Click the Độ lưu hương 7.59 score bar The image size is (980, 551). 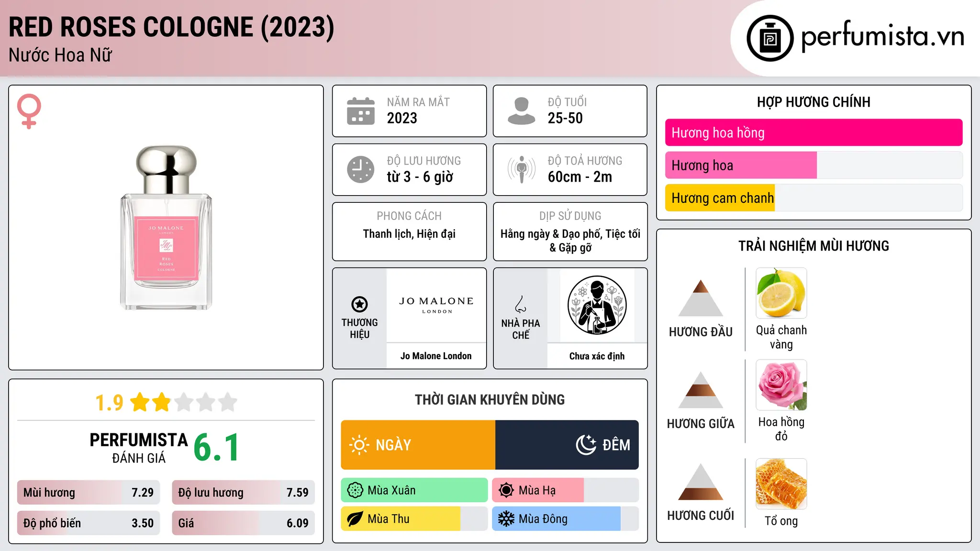click(x=243, y=492)
